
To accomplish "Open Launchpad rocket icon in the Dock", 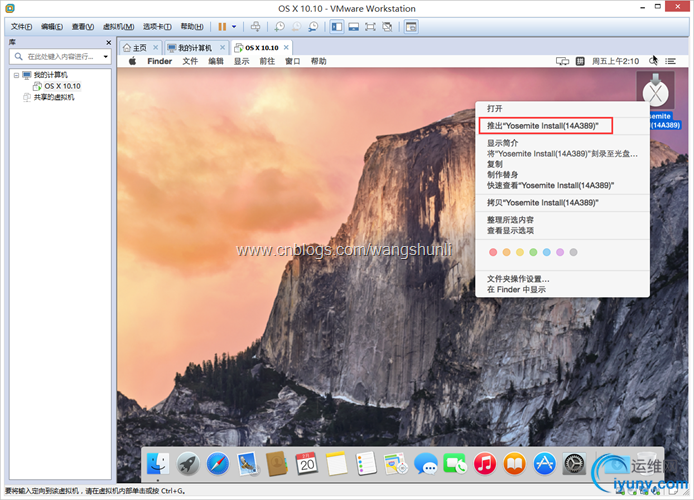I will click(188, 464).
